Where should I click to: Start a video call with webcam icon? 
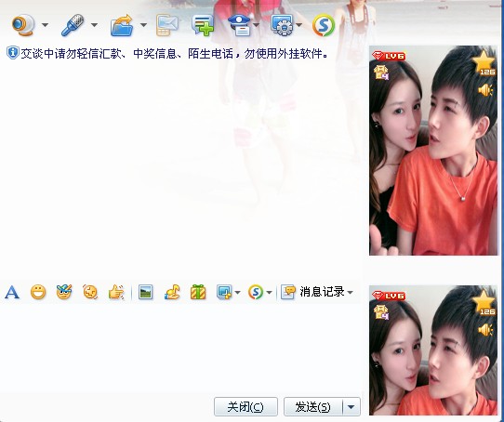click(22, 25)
